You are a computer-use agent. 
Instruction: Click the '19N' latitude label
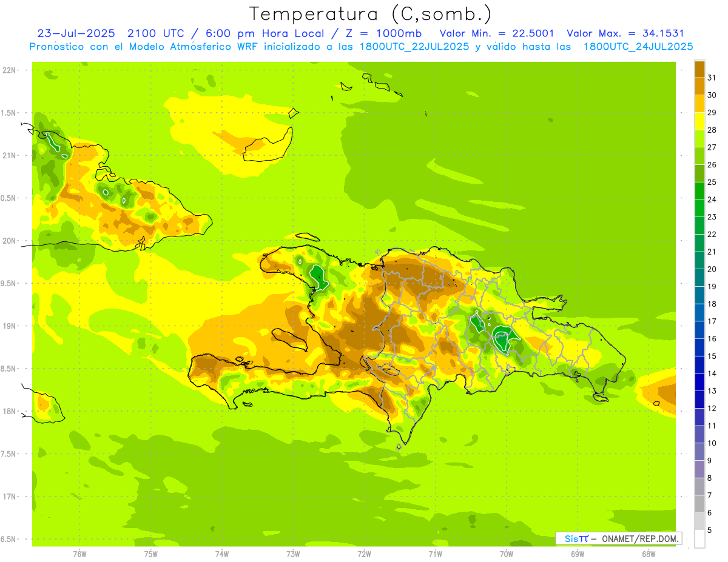(8, 326)
